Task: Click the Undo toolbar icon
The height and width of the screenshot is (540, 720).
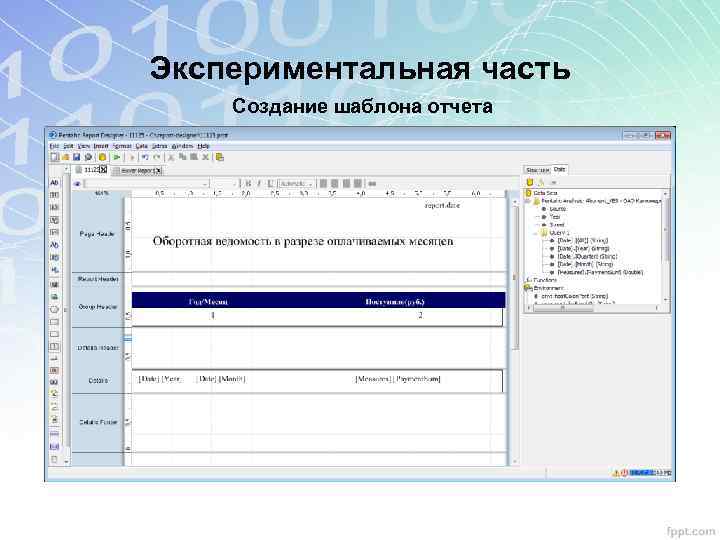Action: [145, 157]
